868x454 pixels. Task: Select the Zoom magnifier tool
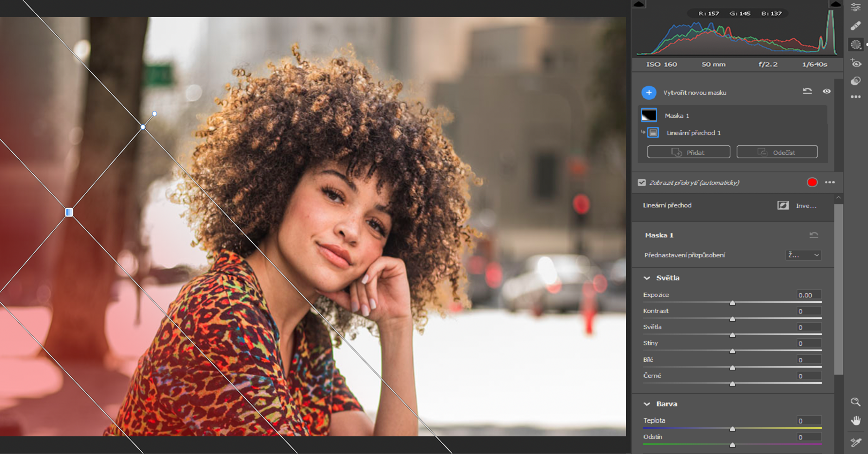coord(856,402)
